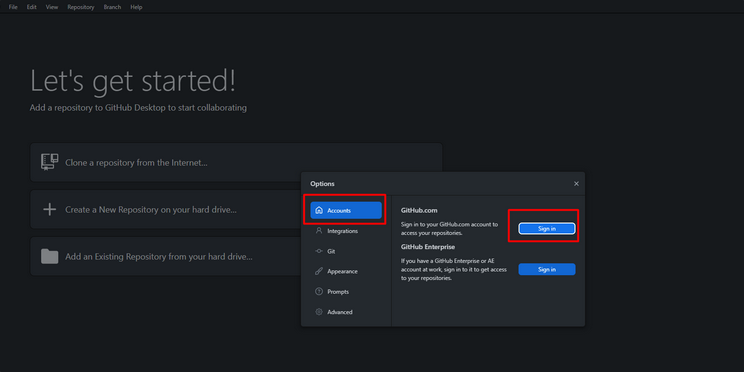Click "If you have a GitHub Enterprise" description
This screenshot has width=744, height=373.
[454, 270]
